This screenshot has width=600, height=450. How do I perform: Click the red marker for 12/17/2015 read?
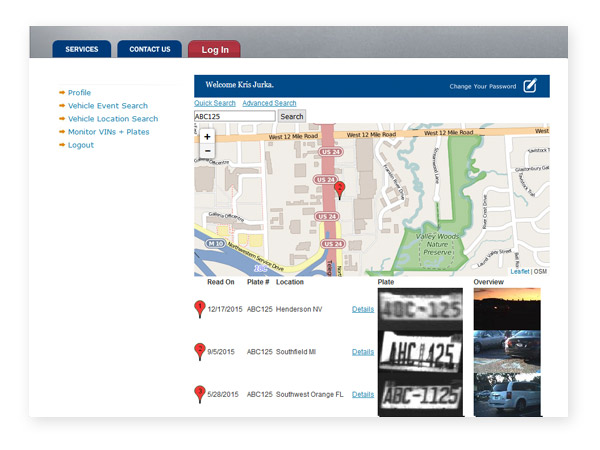(199, 309)
